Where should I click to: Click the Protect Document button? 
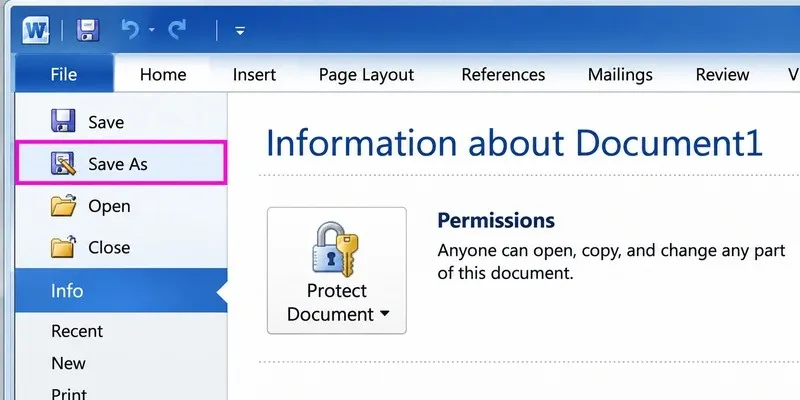(x=337, y=270)
